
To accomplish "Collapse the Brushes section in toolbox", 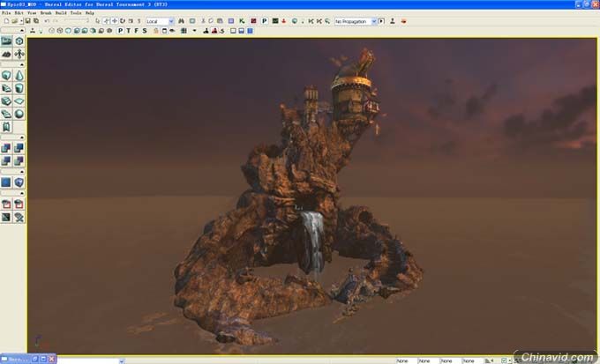I will 22,64.
